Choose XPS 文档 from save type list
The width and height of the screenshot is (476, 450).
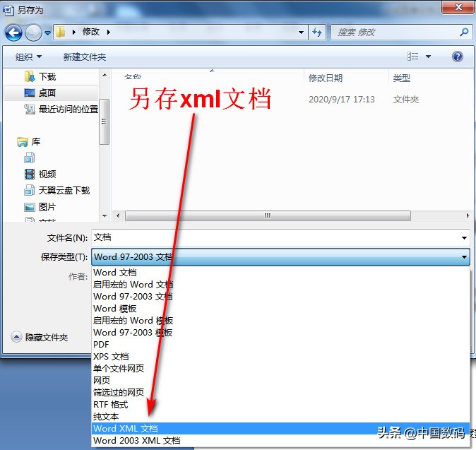pyautogui.click(x=280, y=357)
